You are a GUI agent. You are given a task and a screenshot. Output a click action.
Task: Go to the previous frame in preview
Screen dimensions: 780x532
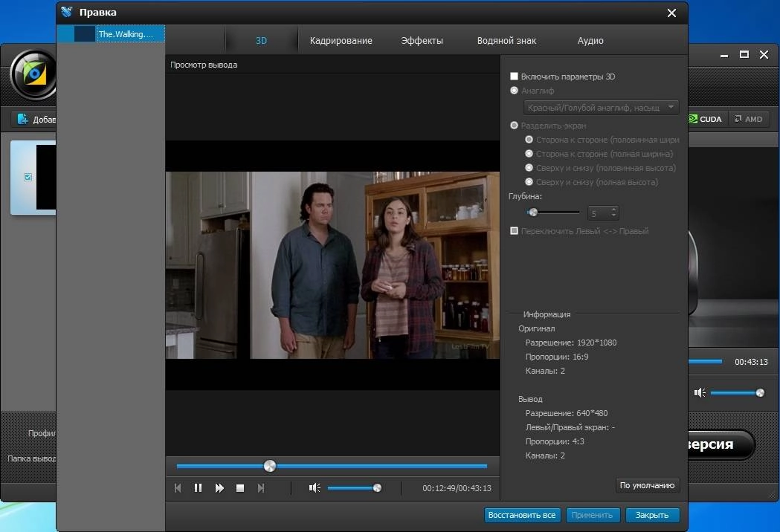pyautogui.click(x=178, y=488)
